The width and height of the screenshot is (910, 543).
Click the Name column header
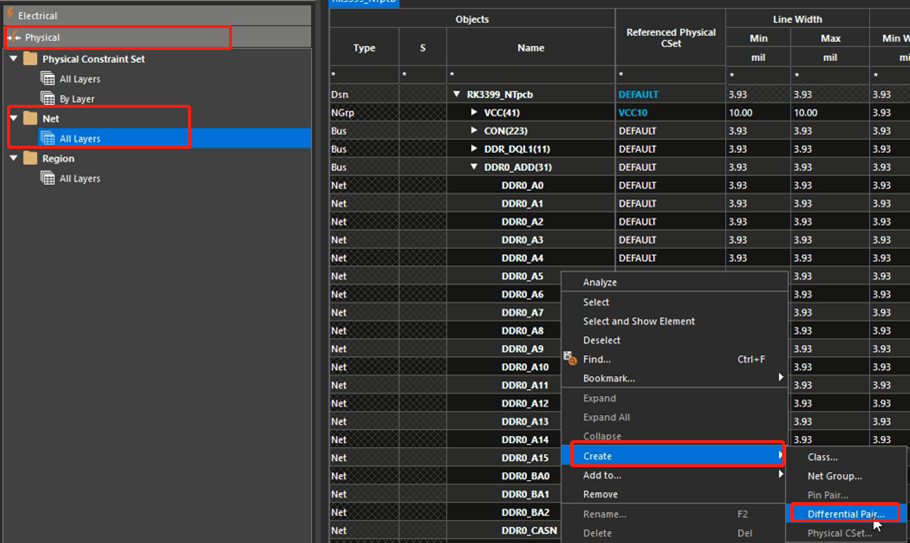tap(530, 48)
